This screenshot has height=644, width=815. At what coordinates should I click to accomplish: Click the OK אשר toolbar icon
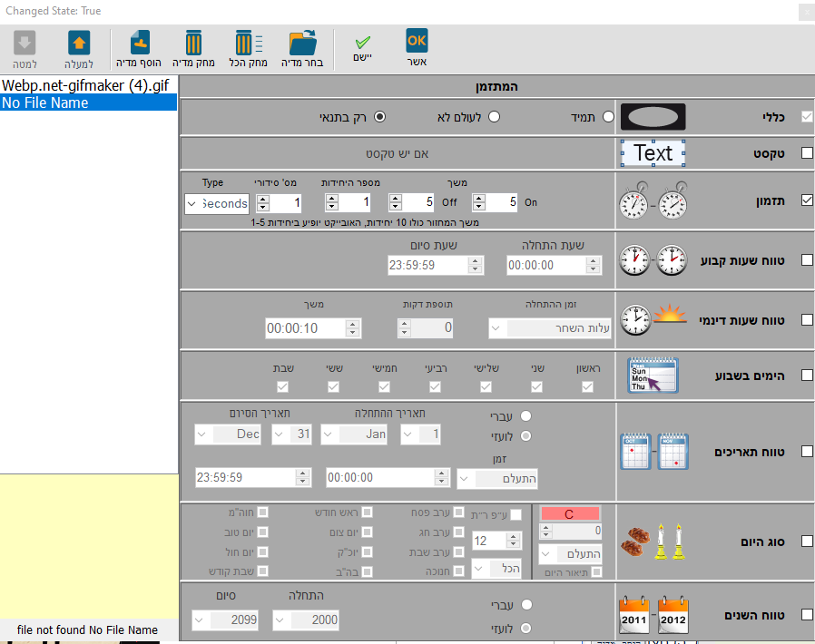[x=417, y=47]
